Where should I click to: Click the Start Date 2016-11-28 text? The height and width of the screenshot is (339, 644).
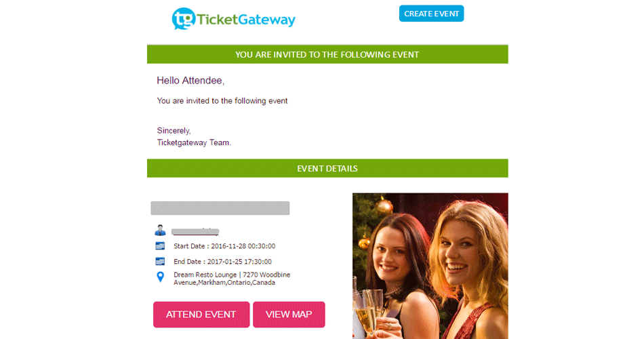(x=224, y=246)
